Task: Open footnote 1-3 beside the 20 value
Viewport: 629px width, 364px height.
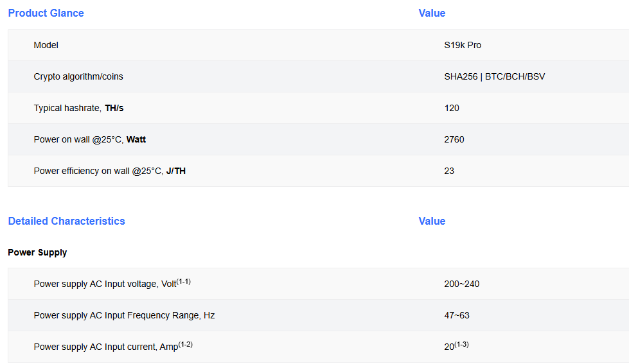Action: click(461, 344)
